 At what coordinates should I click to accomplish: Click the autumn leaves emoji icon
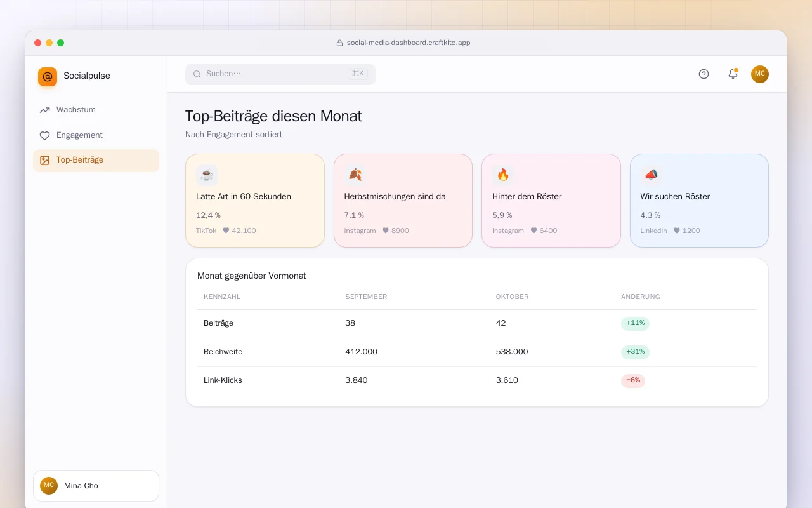tap(355, 175)
